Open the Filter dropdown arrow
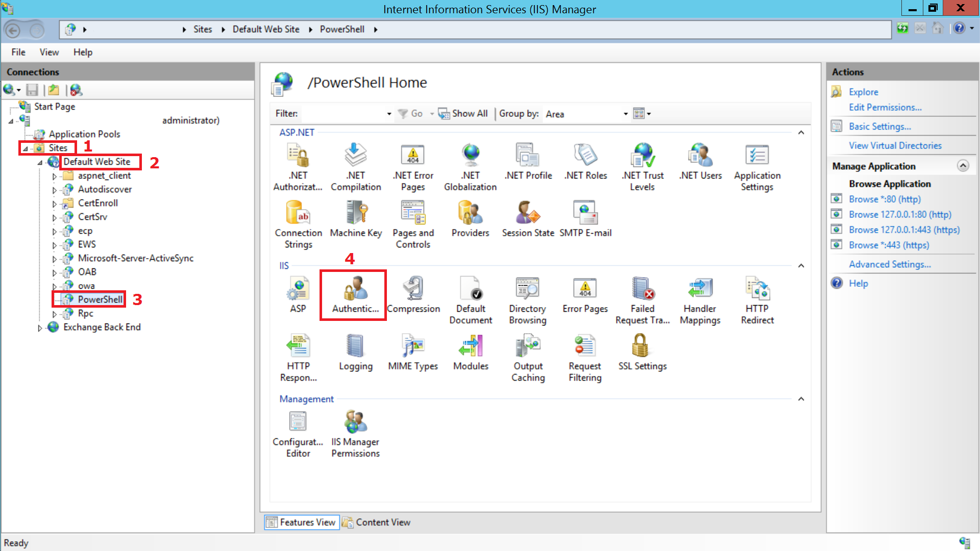 (x=389, y=114)
